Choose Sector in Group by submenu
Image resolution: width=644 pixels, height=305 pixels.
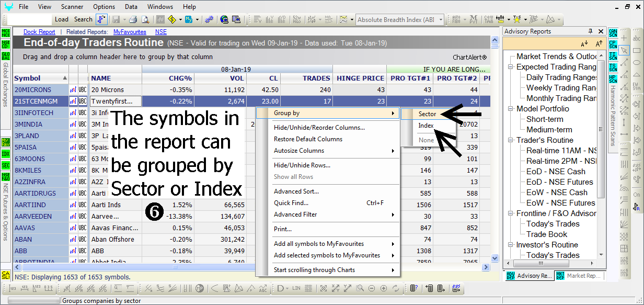(x=427, y=114)
